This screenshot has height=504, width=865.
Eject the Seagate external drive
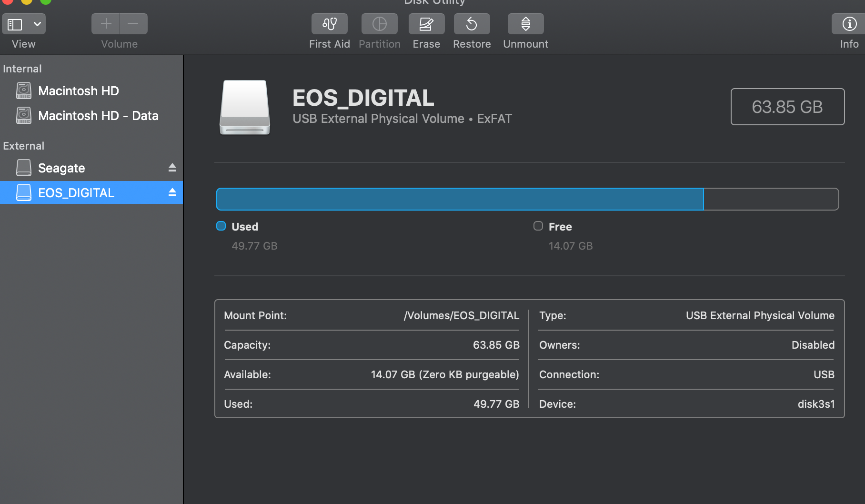point(172,168)
